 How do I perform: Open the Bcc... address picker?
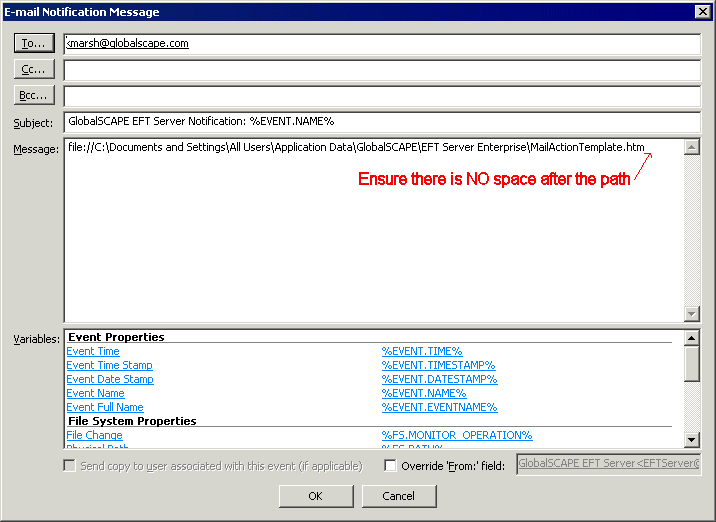[x=35, y=96]
